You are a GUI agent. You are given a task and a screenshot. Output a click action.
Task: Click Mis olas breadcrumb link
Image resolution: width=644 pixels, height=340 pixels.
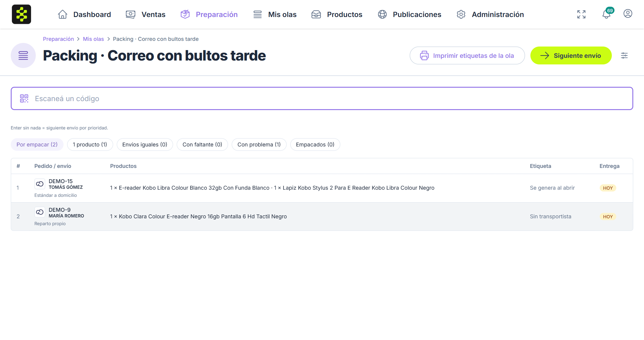tap(93, 39)
